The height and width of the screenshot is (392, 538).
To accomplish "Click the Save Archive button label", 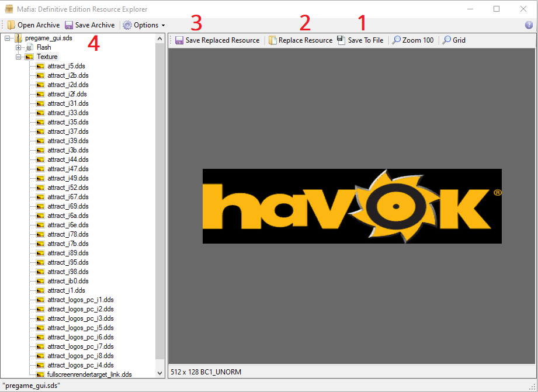I will click(x=95, y=25).
